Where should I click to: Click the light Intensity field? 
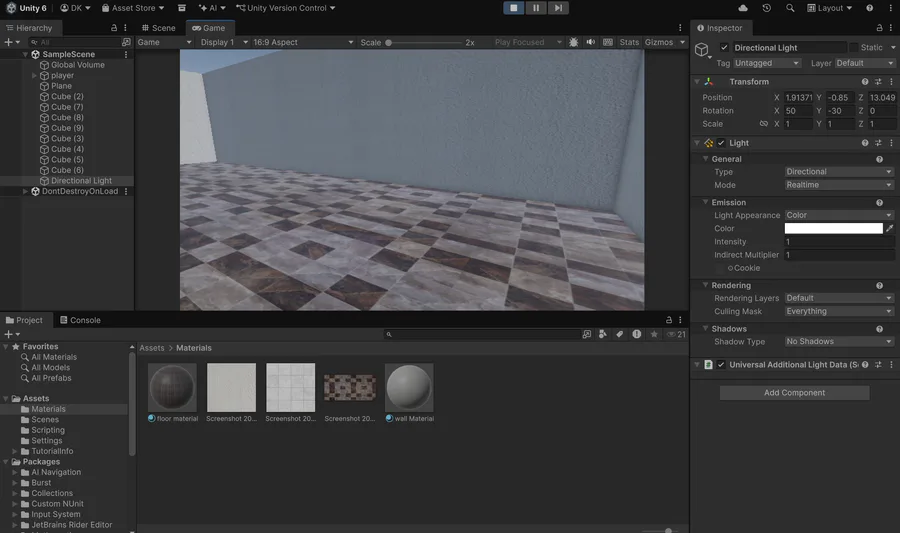click(839, 242)
